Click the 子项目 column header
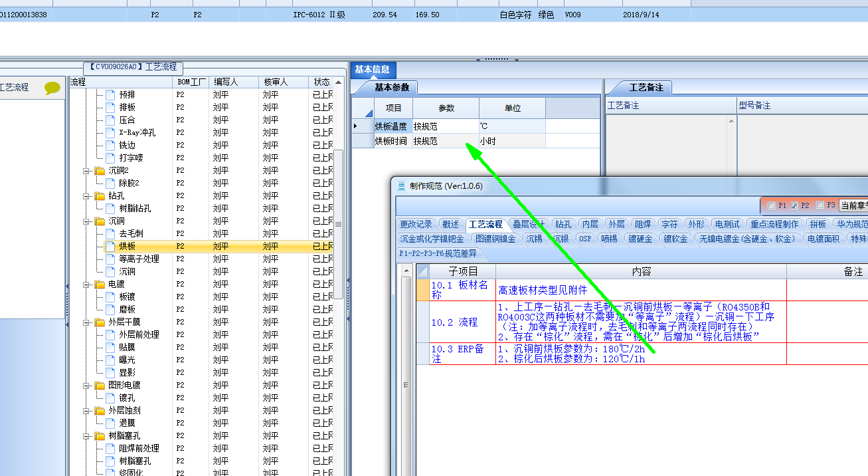868x476 pixels. 463,271
